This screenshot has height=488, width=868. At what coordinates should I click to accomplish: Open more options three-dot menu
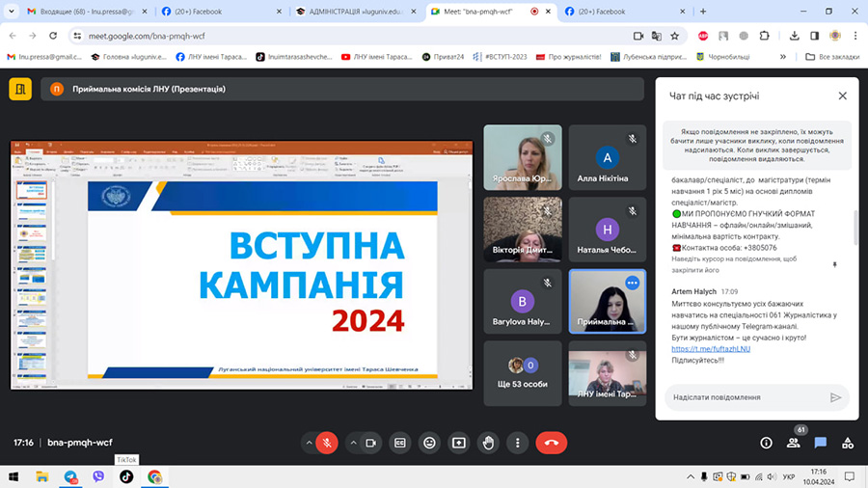(x=518, y=443)
